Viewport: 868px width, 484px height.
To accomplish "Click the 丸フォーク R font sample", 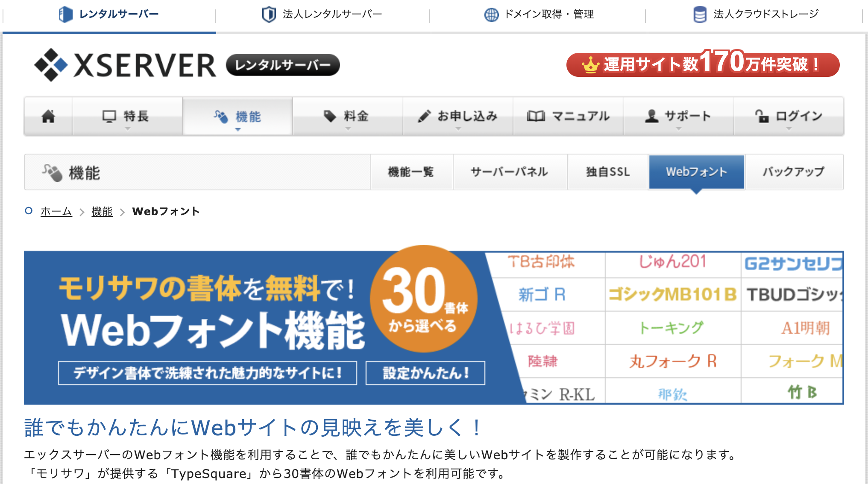I will click(x=673, y=361).
